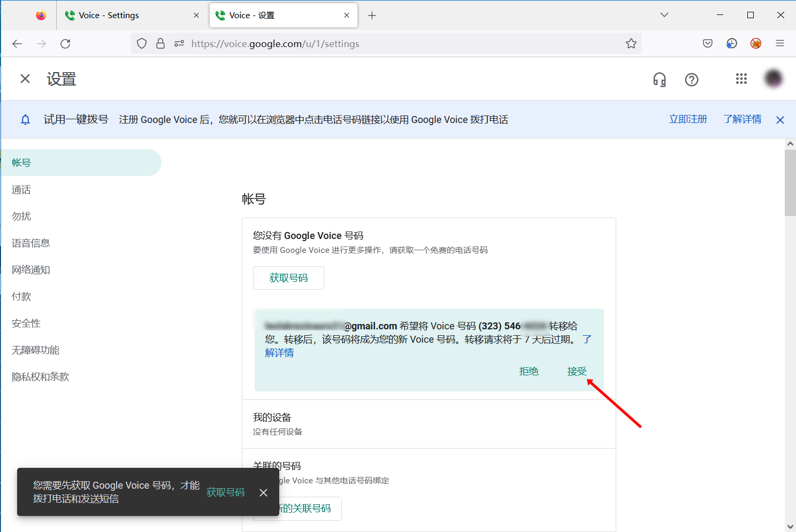
Task: Click the linked number button ending 的关联号码
Action: click(297, 508)
